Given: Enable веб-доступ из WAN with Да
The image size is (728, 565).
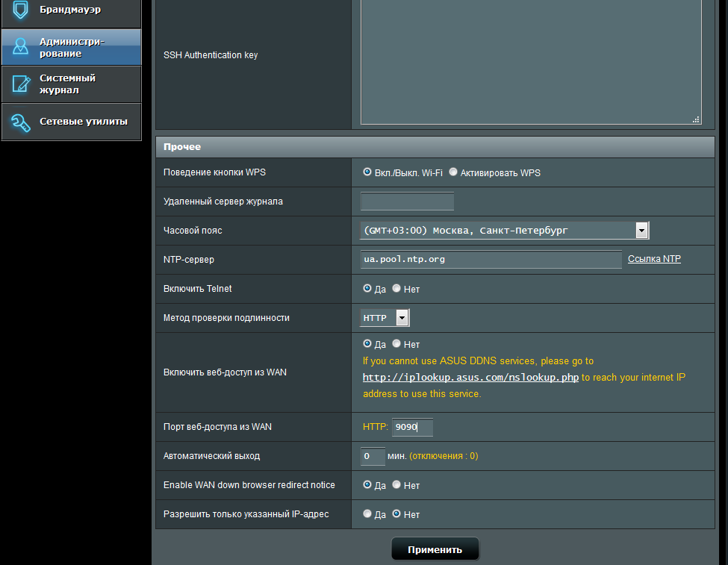Looking at the screenshot, I should click(x=367, y=343).
